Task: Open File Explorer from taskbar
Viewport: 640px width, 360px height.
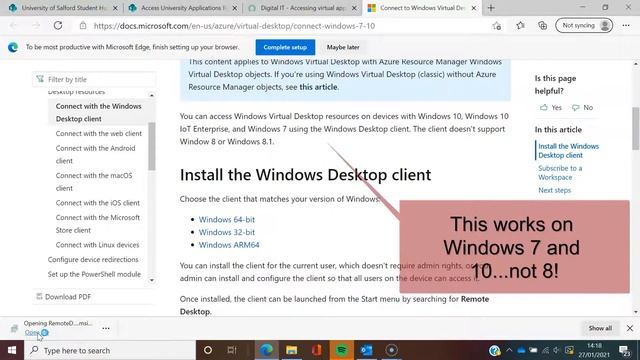Action: pyautogui.click(x=291, y=350)
